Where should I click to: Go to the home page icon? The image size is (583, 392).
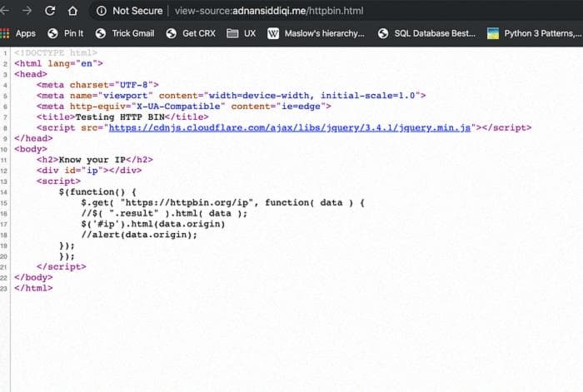(72, 11)
